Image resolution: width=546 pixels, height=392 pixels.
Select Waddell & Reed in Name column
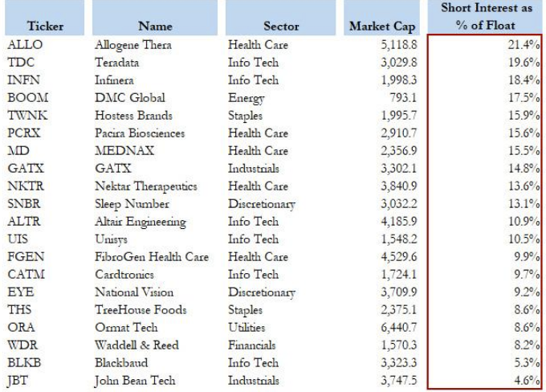point(136,345)
